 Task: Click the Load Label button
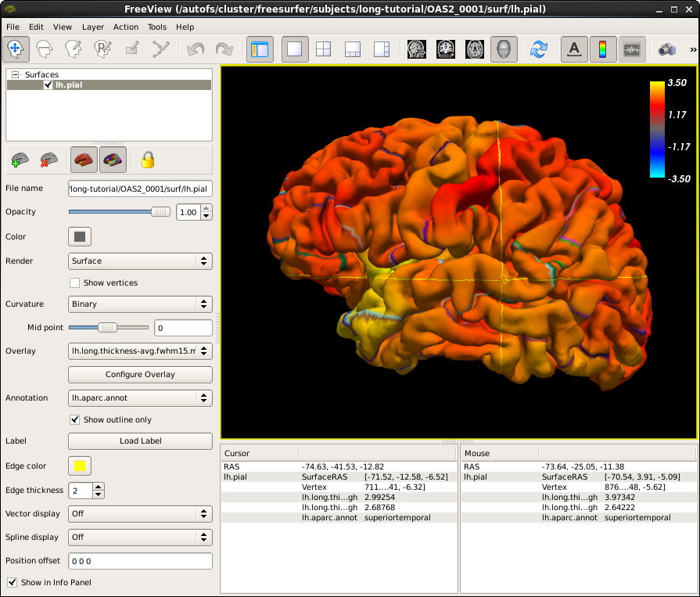[x=140, y=441]
